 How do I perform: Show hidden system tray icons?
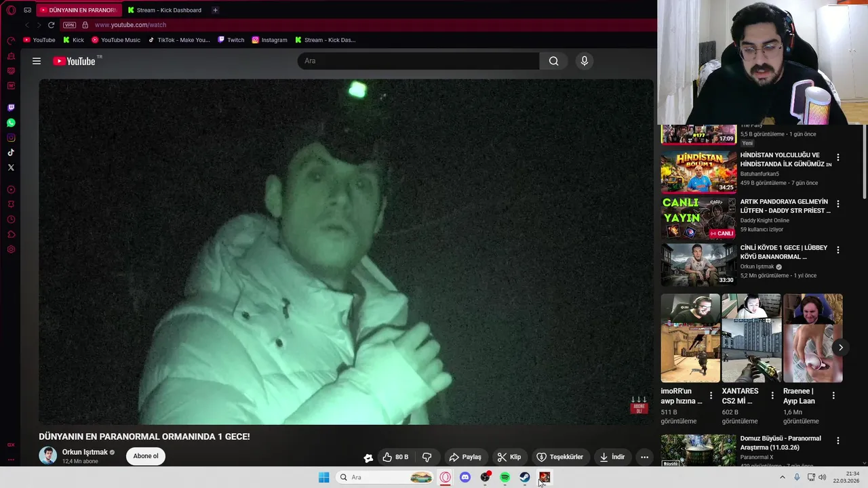(x=782, y=477)
